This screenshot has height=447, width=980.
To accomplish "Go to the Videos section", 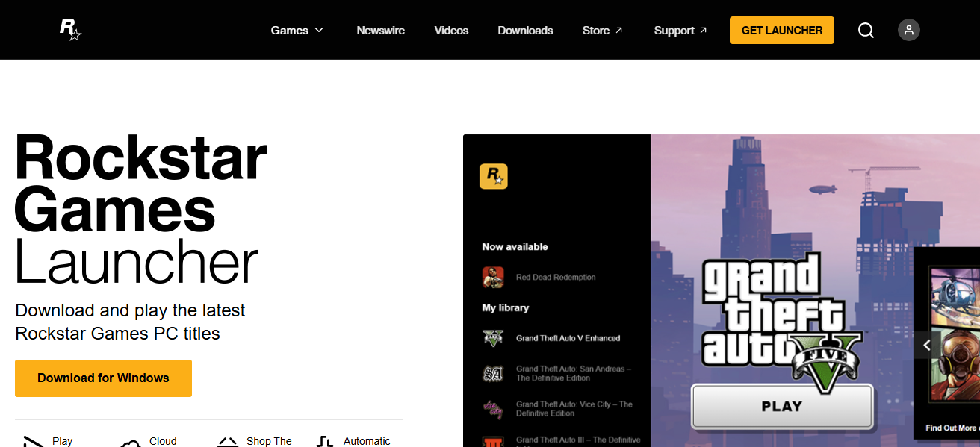I will (x=451, y=30).
